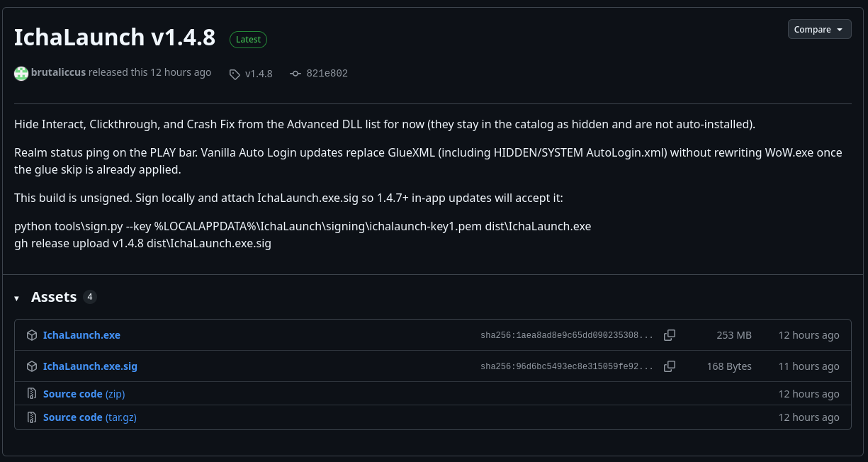Click the Assets heading
This screenshot has width=868, height=462.
click(x=54, y=297)
